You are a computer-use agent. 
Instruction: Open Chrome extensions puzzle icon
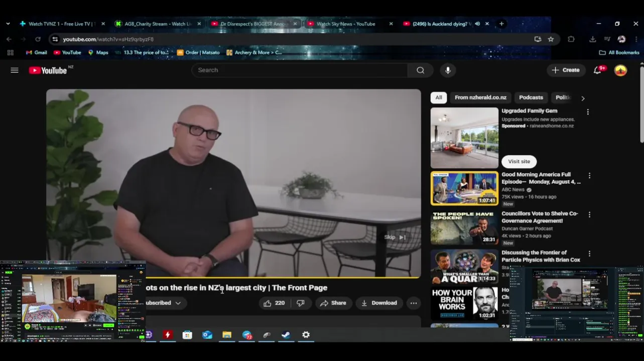(571, 39)
